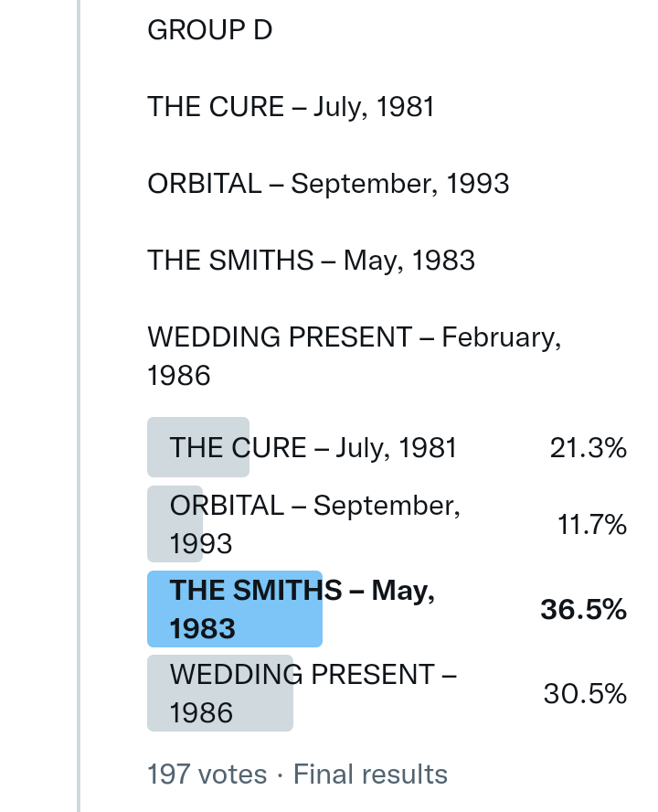Click the GROUP D heading text
658x812 pixels.
pyautogui.click(x=209, y=31)
